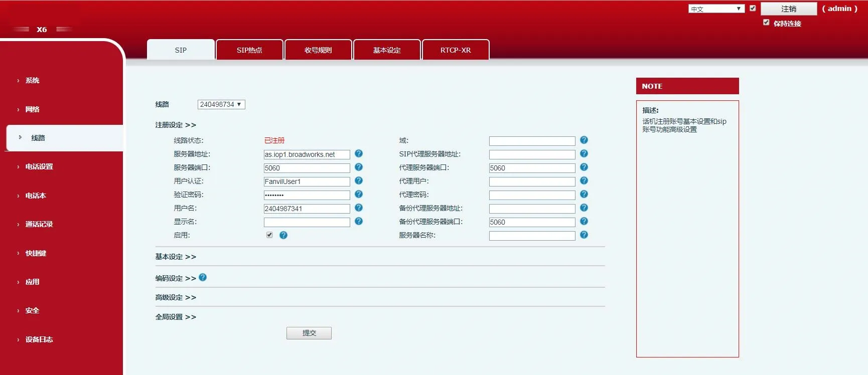Click help icon next to 验证密码 field
The height and width of the screenshot is (375, 868).
358,195
